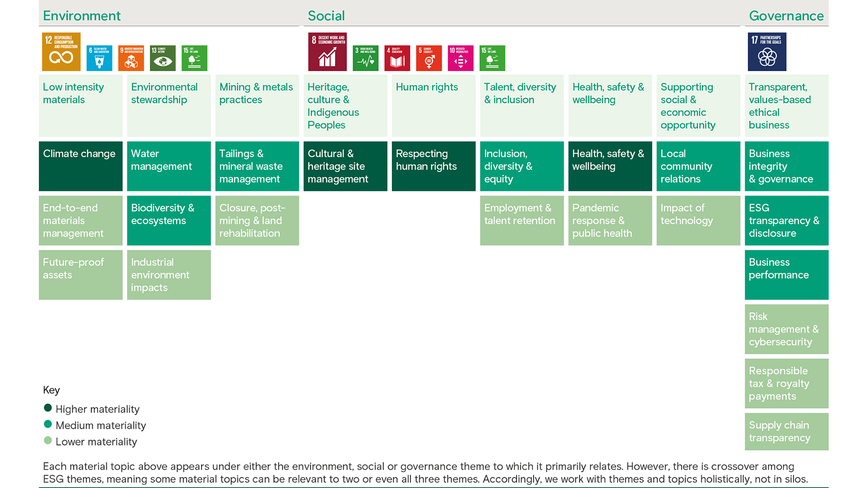
Task: Collapse the Governance section header
Action: point(786,15)
